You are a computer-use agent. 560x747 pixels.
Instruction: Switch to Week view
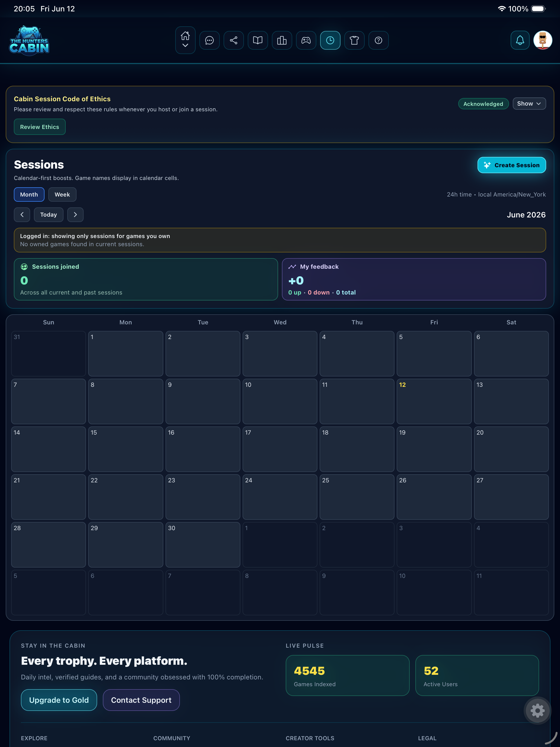62,195
